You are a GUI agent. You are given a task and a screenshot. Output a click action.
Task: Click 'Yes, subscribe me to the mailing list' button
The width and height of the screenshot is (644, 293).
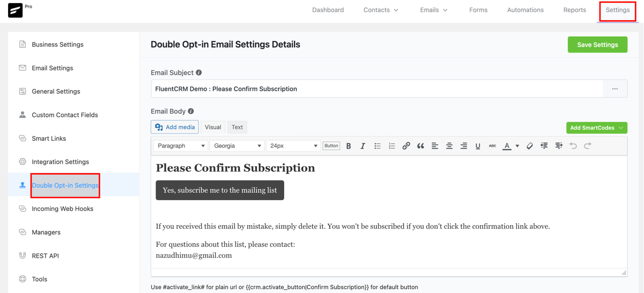pos(220,190)
